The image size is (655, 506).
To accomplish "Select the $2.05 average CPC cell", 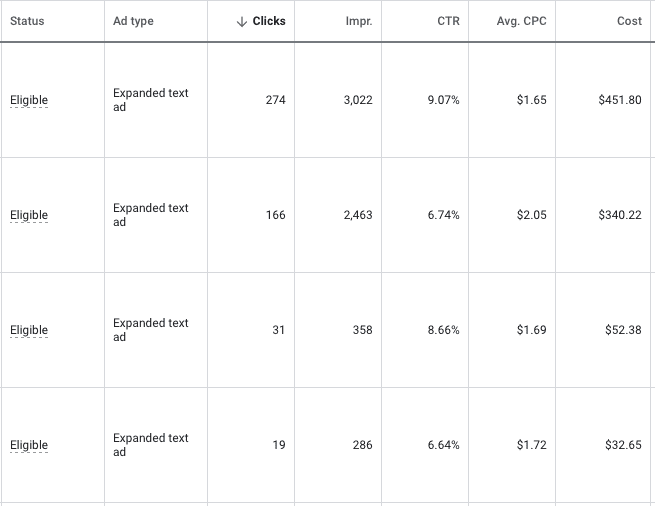I will pos(531,215).
